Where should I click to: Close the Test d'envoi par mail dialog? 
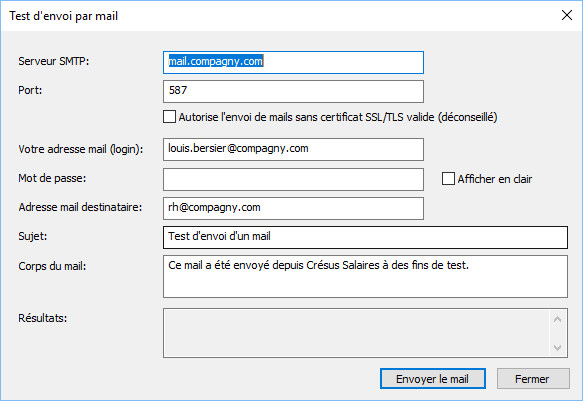point(567,15)
